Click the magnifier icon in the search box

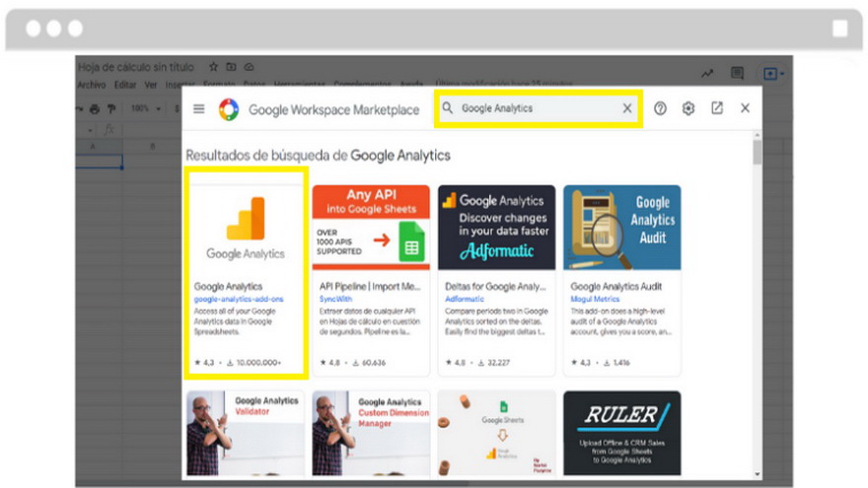[x=447, y=107]
